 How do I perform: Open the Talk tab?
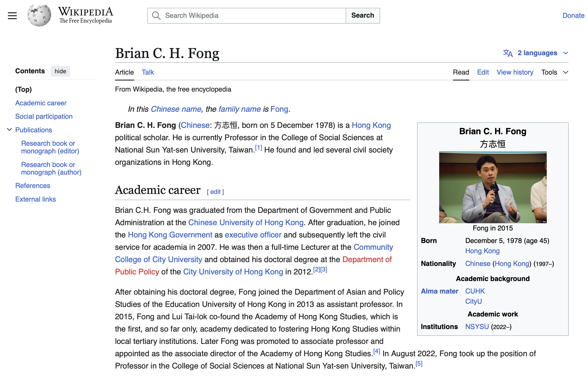click(x=148, y=72)
